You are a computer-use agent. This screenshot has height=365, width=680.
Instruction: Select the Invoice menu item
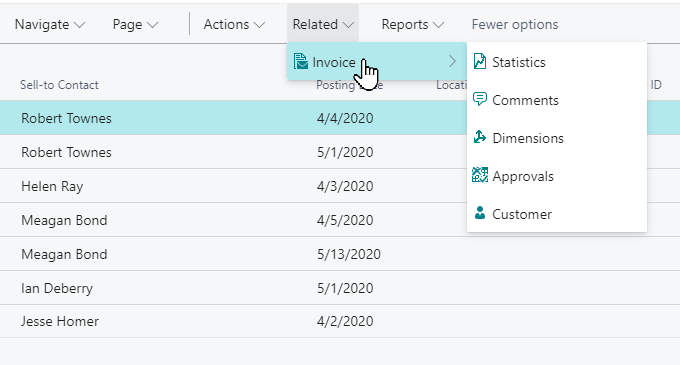pyautogui.click(x=376, y=62)
